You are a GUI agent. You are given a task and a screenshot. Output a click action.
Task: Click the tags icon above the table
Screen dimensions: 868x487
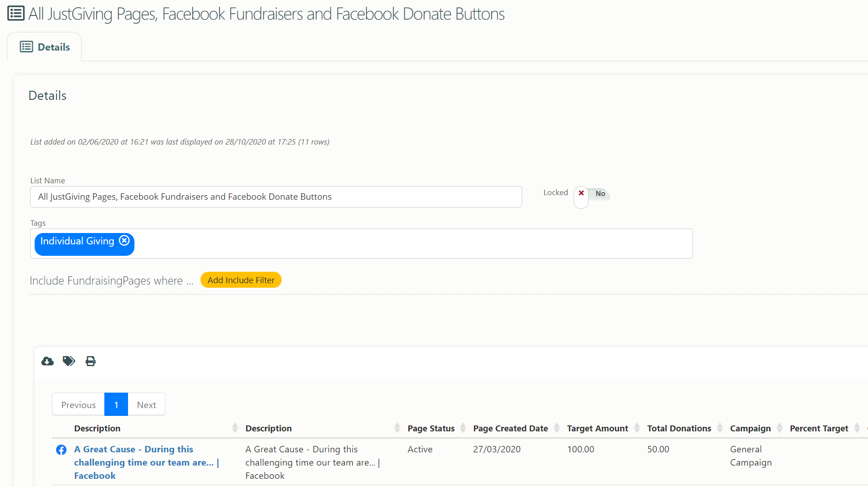point(69,361)
